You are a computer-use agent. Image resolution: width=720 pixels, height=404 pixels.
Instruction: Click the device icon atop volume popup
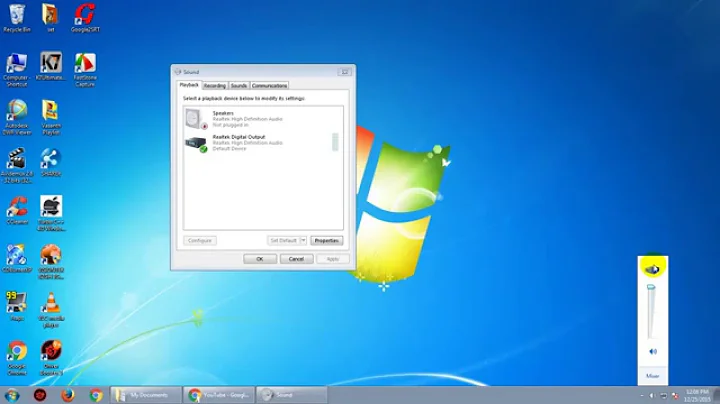(x=652, y=269)
